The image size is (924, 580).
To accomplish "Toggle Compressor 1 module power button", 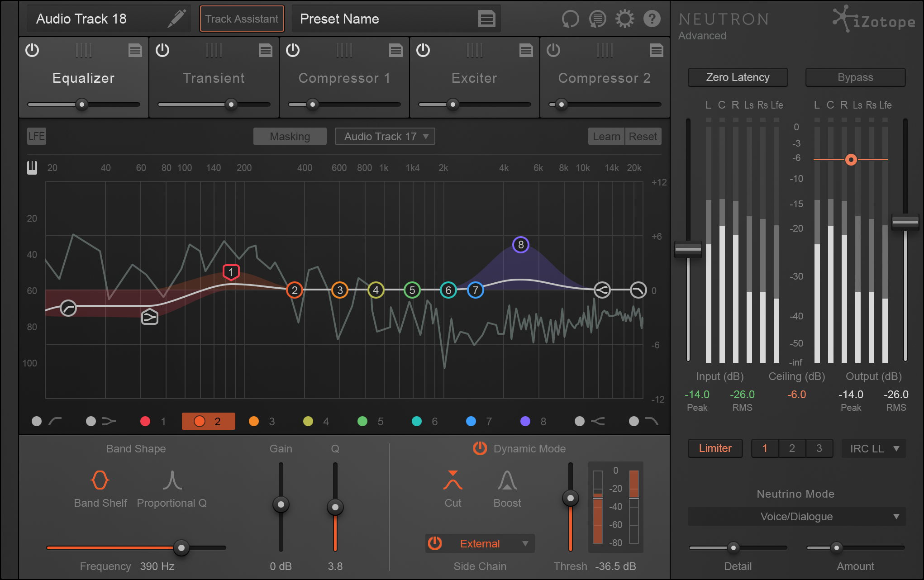I will click(x=293, y=50).
